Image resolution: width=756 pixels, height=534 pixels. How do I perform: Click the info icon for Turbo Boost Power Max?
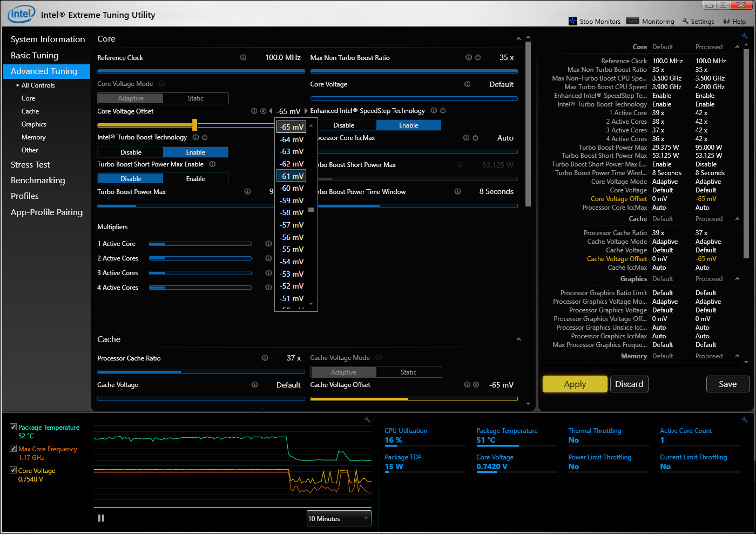point(247,191)
